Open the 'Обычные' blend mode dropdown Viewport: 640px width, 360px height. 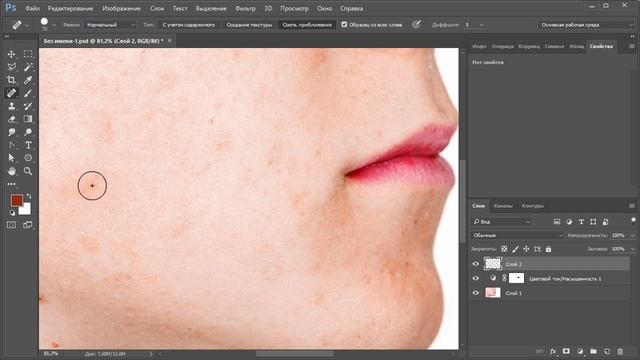[x=518, y=236]
